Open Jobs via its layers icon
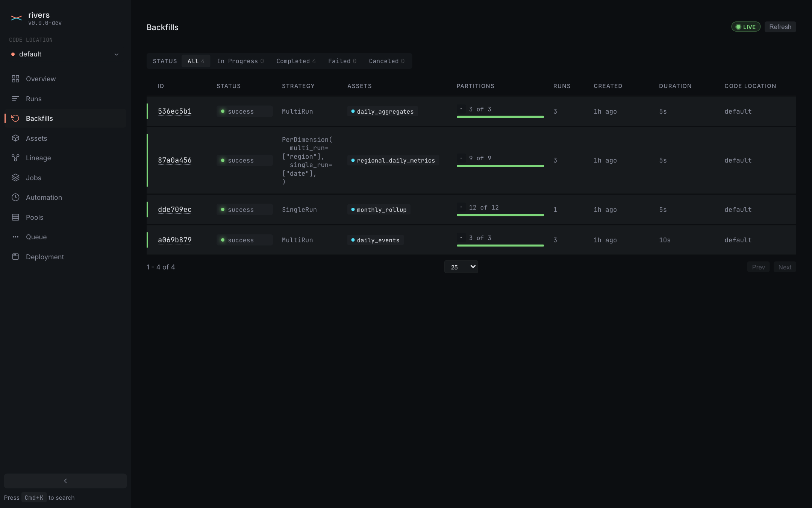The image size is (812, 508). point(15,178)
